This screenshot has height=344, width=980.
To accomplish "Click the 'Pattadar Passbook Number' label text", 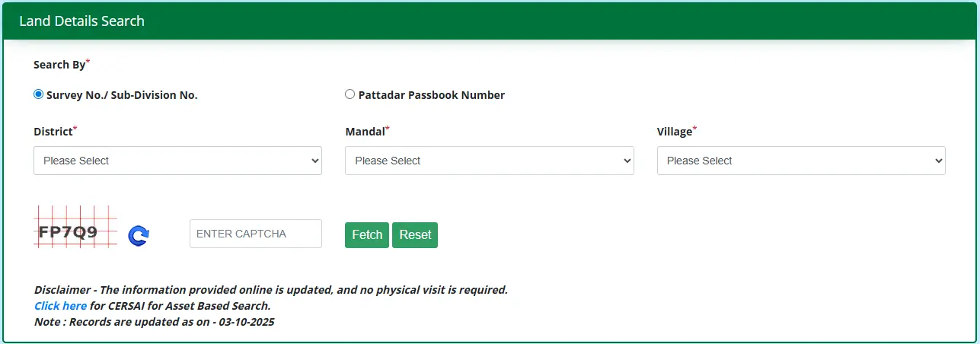I will [x=432, y=95].
